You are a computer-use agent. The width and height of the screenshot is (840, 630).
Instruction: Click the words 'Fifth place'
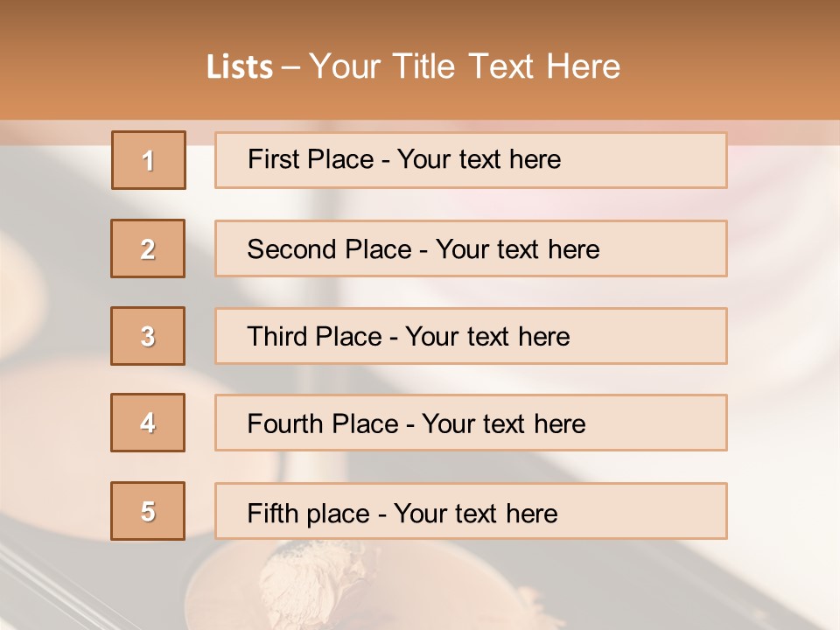click(309, 513)
